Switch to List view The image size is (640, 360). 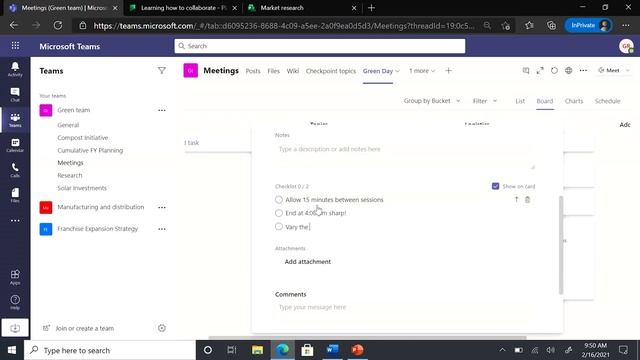520,101
